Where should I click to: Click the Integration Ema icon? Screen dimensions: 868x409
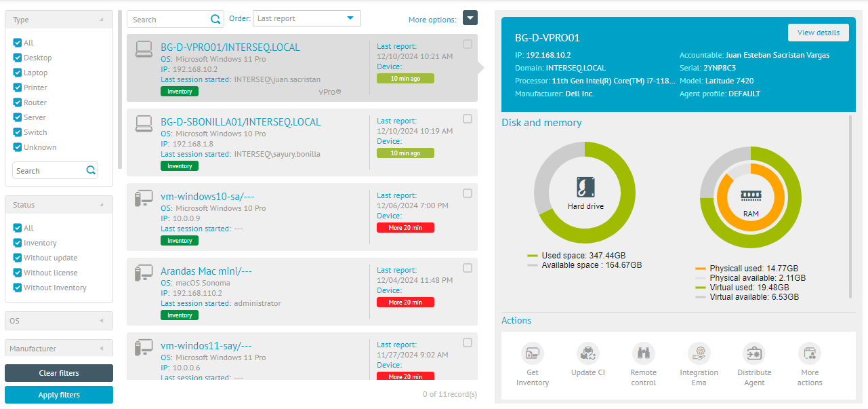click(699, 353)
